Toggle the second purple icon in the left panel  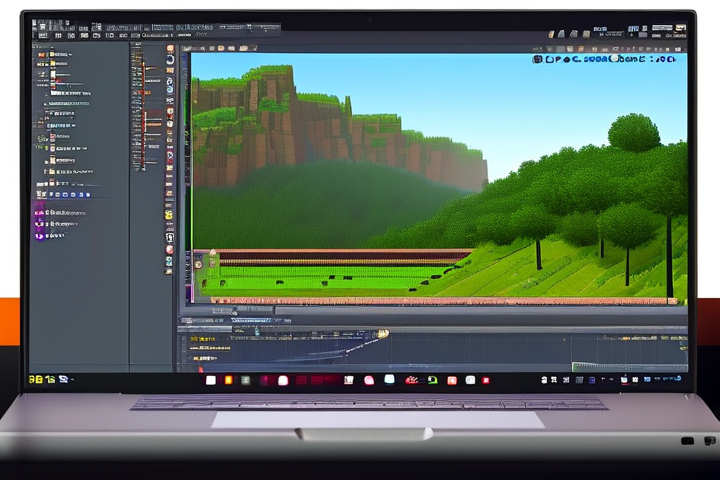point(40,224)
